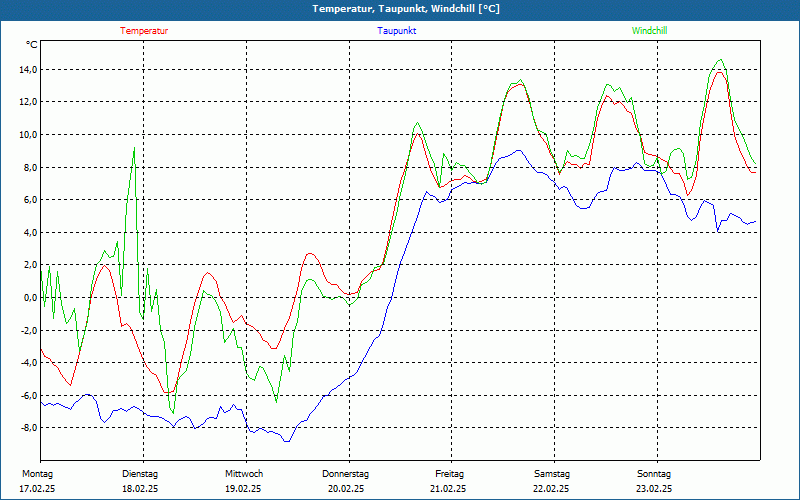Image resolution: width=800 pixels, height=500 pixels.
Task: Click the 2,0 y-axis value label
Action: (29, 265)
